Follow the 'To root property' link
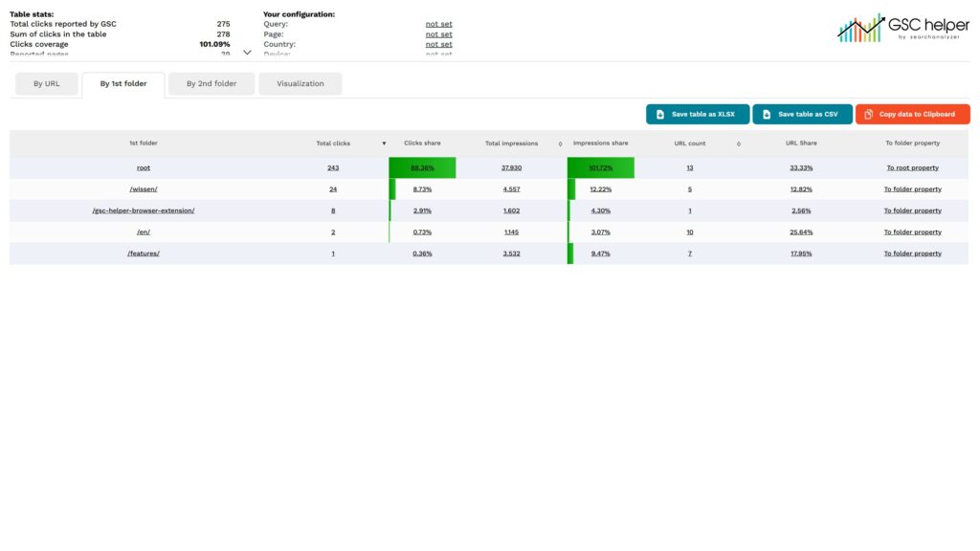The width and height of the screenshot is (980, 551). 912,167
